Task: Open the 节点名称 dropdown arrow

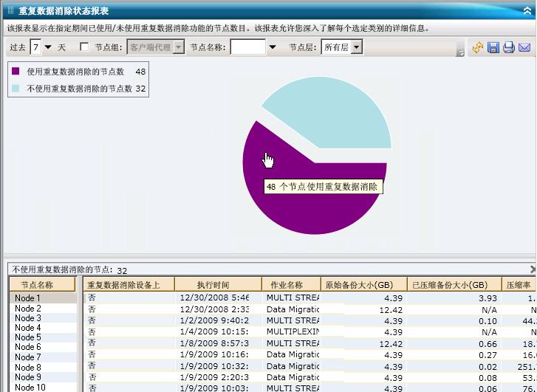Action: (272, 47)
